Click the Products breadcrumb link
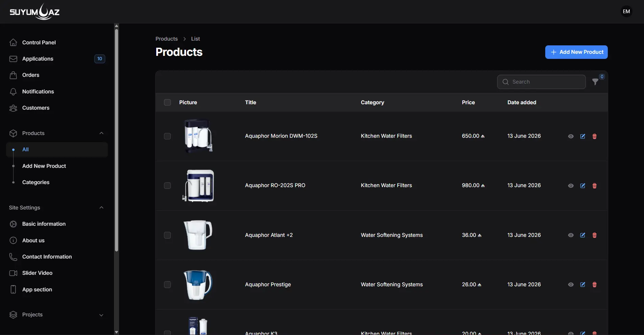Screen dimensions: 644x335 coord(166,39)
